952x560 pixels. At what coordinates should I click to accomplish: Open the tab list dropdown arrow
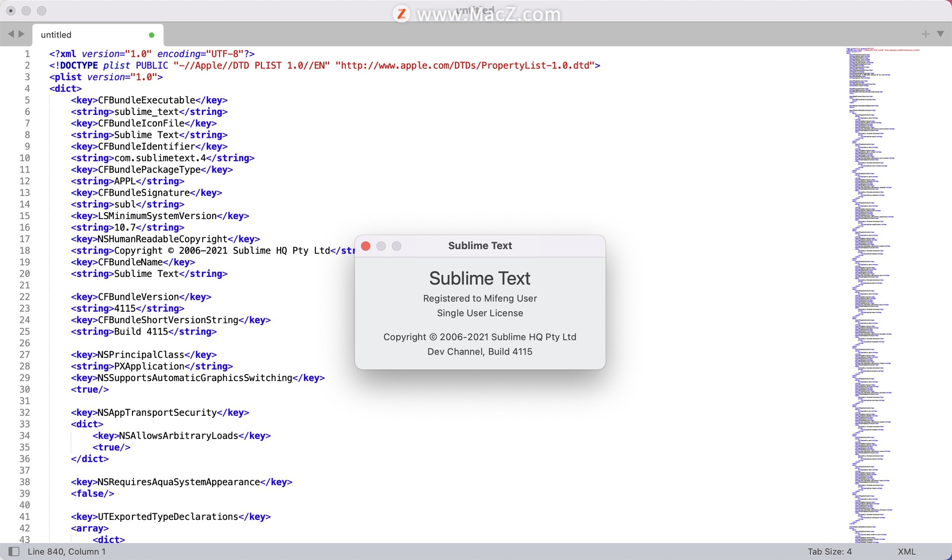click(x=940, y=34)
